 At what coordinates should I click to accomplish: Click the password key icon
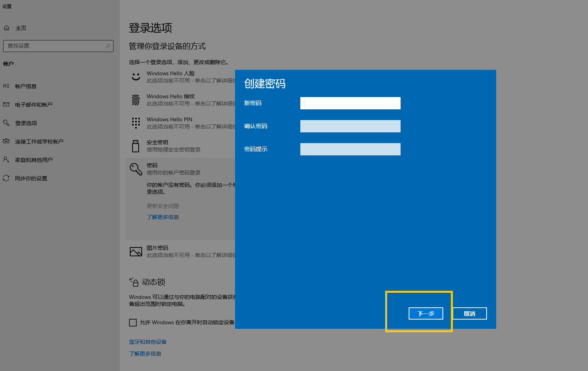pyautogui.click(x=136, y=169)
